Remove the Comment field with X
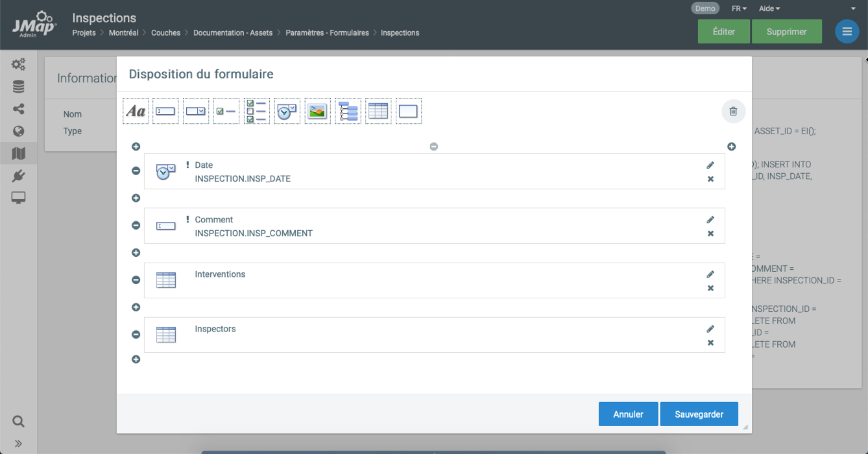The image size is (868, 454). point(710,233)
